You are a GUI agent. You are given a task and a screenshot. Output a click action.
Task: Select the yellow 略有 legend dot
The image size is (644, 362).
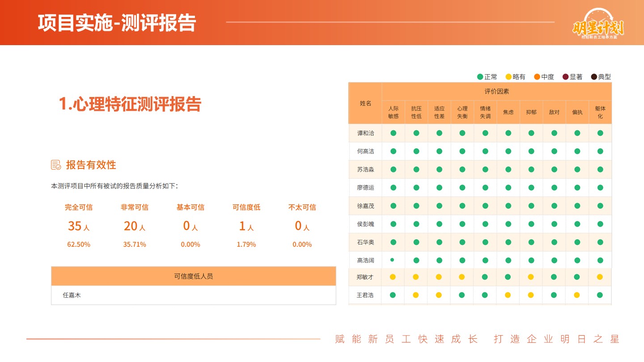tap(508, 77)
